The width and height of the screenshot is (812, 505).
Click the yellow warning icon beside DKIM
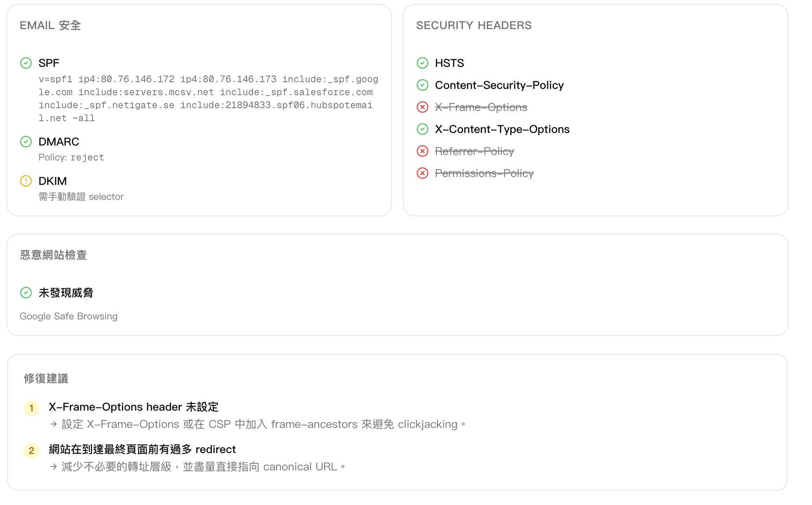[26, 181]
